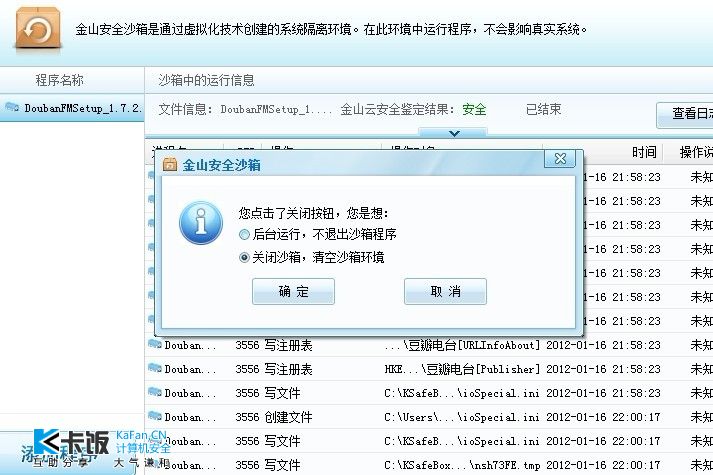Select DoubanFMSetup_1.7.2 in program list
713x475 pixels.
pos(72,108)
